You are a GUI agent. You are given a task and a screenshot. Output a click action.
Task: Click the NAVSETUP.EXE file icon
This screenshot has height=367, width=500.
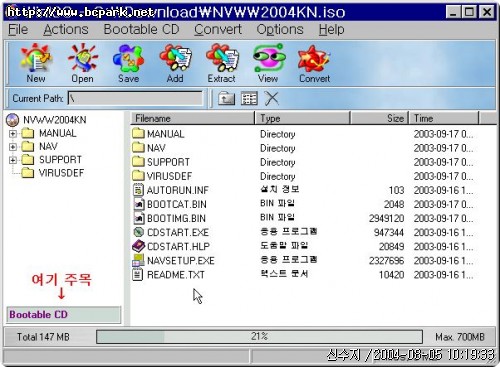(138, 260)
